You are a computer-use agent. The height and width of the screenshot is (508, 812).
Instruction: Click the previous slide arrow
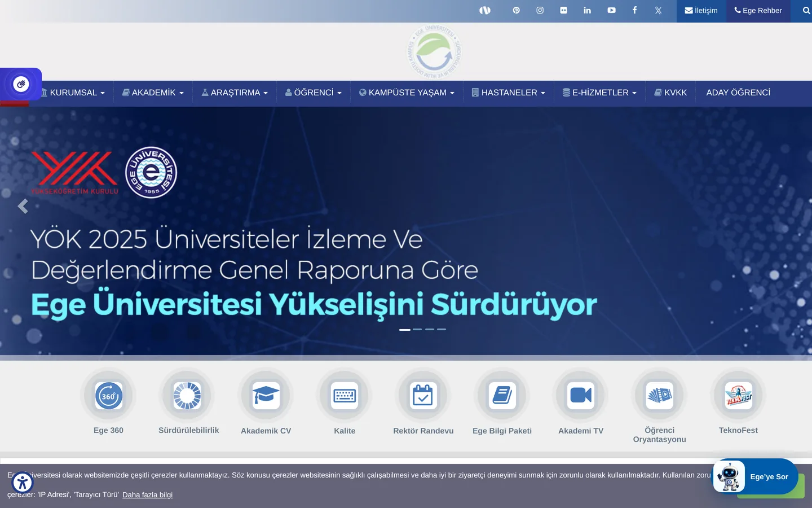[23, 207]
